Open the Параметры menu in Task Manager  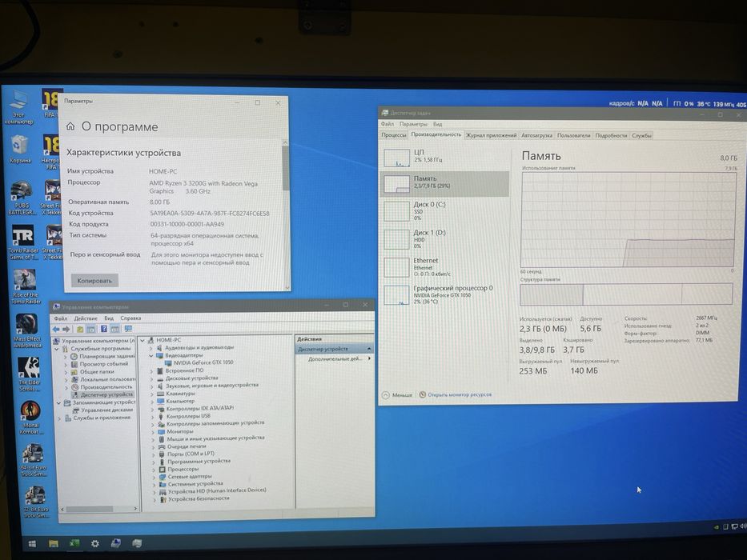[x=413, y=124]
